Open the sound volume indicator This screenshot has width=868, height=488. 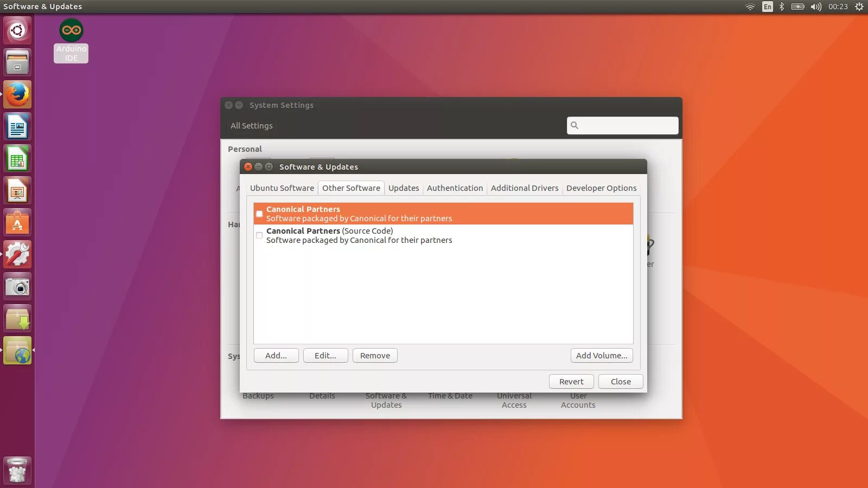coord(816,7)
